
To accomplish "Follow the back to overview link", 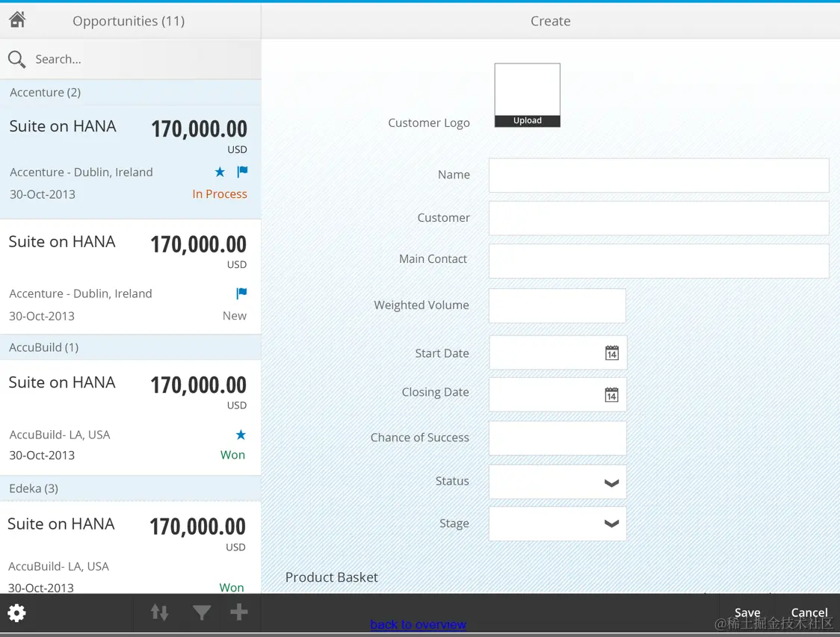I will [x=419, y=624].
